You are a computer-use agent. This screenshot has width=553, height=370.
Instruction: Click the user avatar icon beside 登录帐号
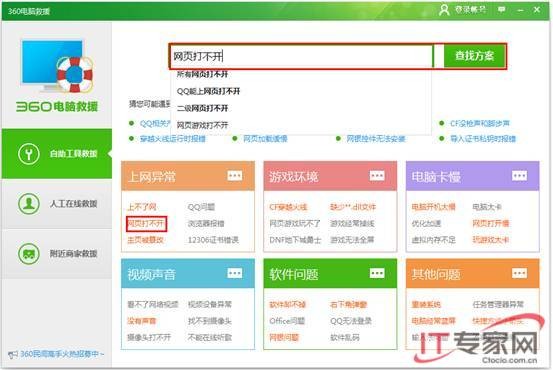point(444,10)
